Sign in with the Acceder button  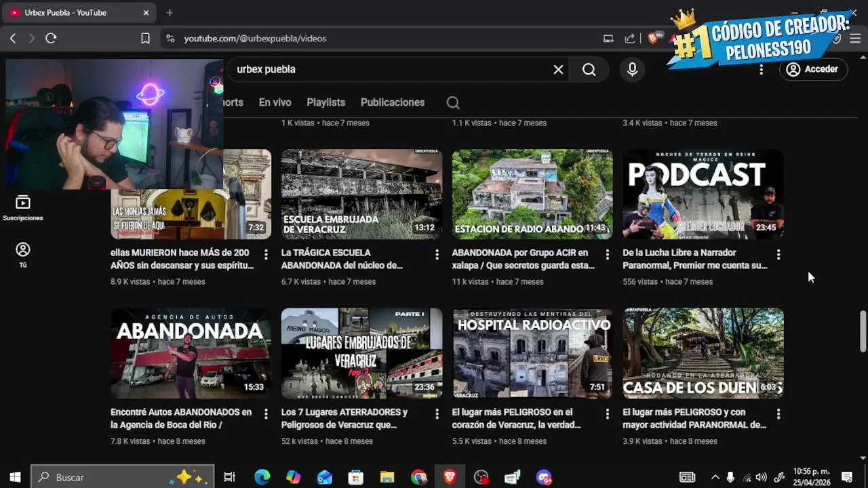(x=812, y=69)
